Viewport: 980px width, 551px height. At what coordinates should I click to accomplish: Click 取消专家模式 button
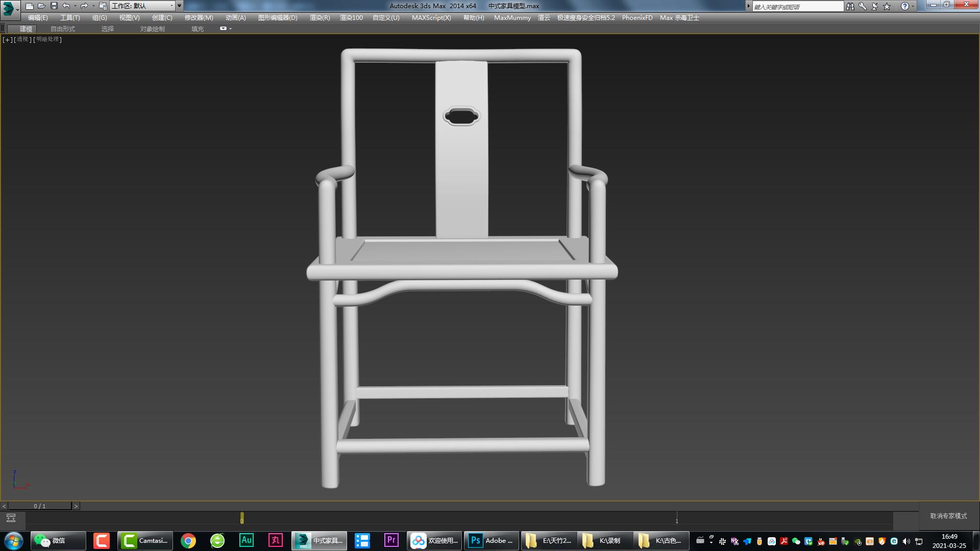[948, 516]
